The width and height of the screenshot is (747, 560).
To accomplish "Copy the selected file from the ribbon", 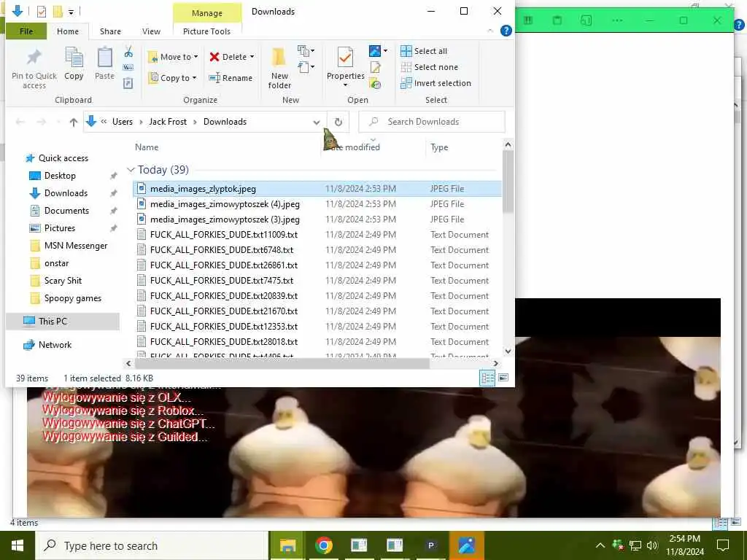I will (x=74, y=64).
